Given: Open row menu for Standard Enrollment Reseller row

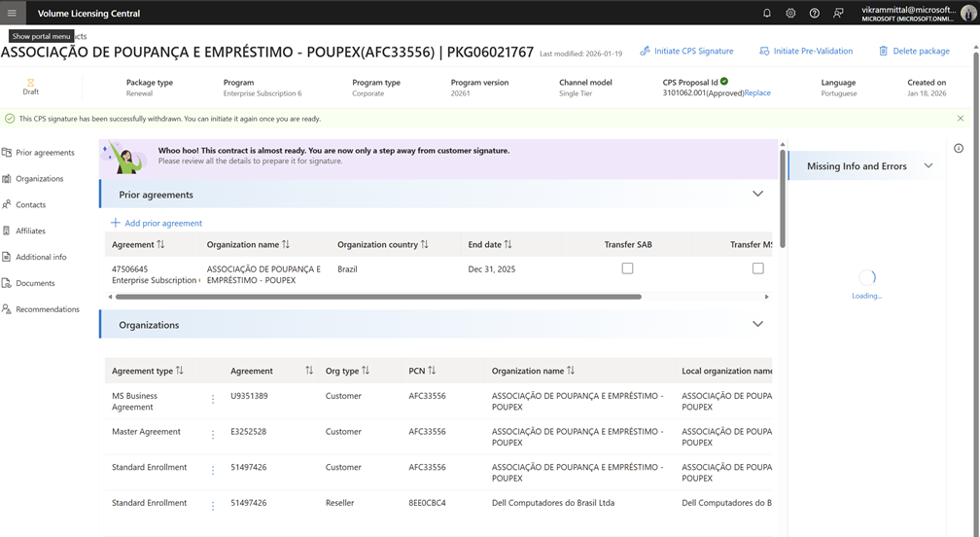Looking at the screenshot, I should [213, 506].
